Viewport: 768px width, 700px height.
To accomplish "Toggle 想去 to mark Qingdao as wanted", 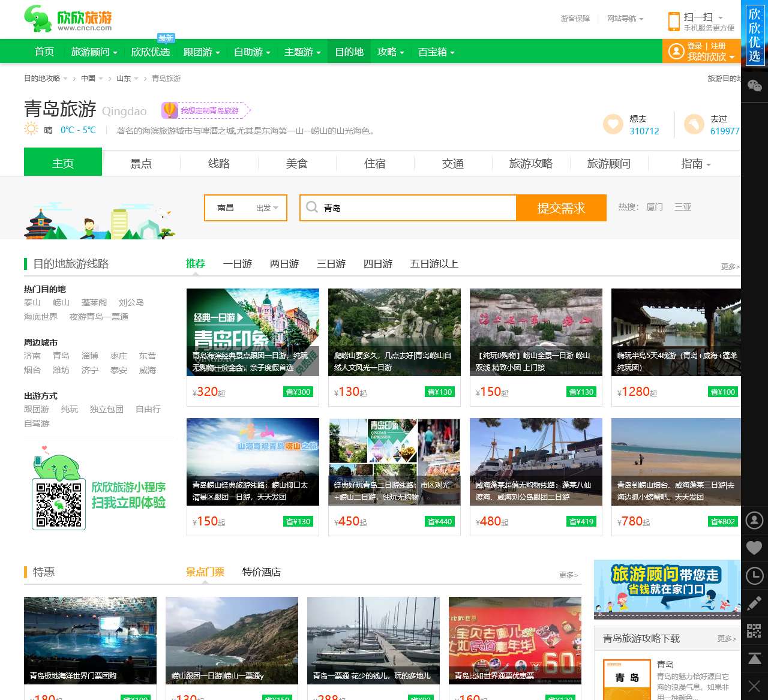I will (x=613, y=124).
